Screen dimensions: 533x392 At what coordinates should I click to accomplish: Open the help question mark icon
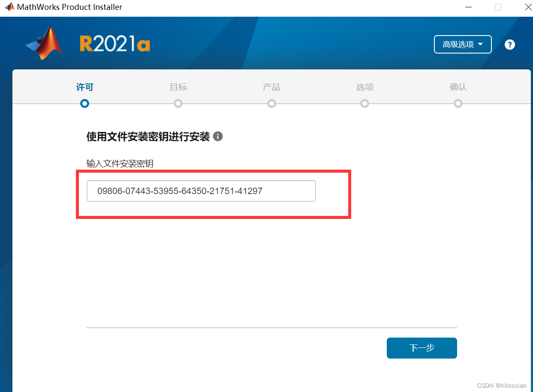(509, 45)
